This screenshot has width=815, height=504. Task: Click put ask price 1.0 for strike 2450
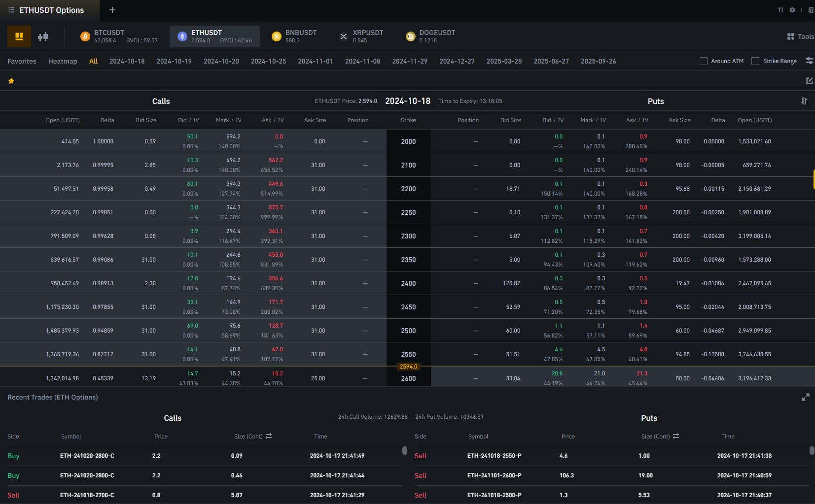(x=643, y=302)
